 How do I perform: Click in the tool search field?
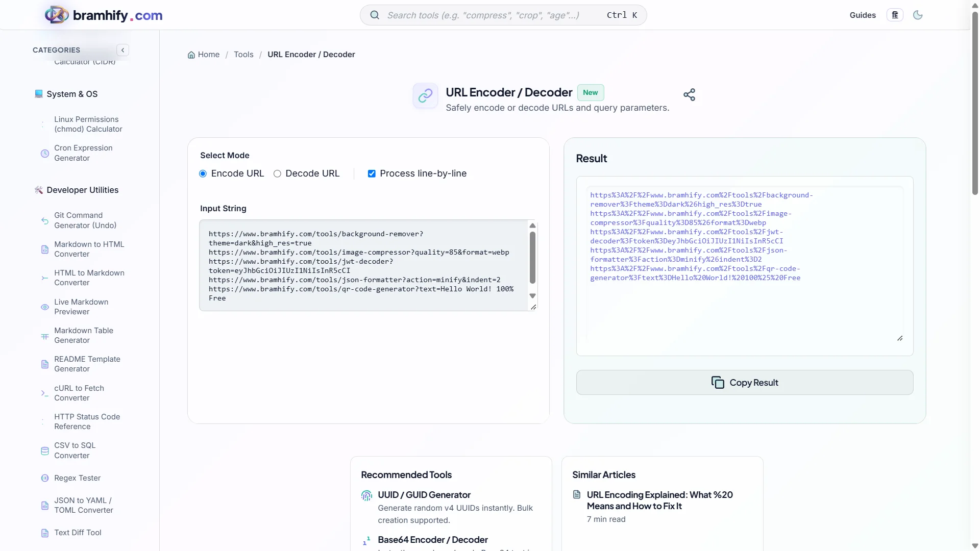(x=503, y=15)
